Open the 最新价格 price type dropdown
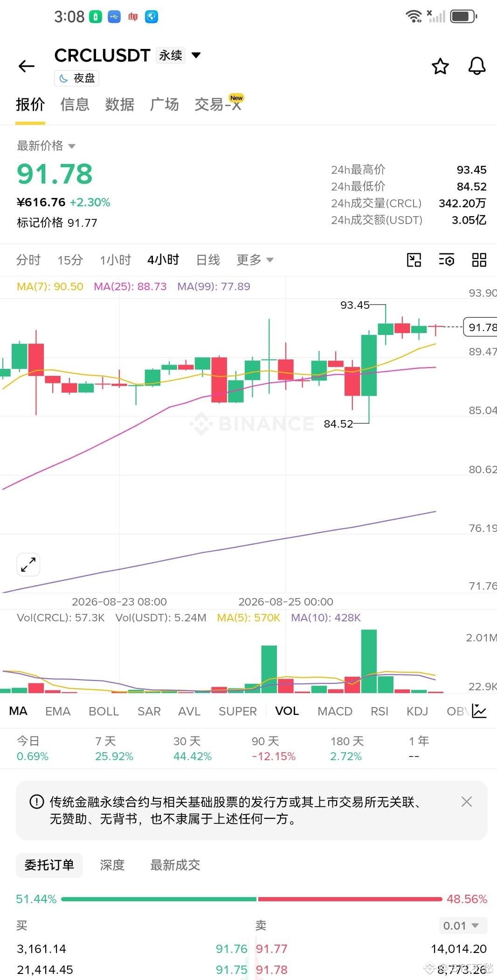Viewport: 497px width, 980px height. [x=46, y=146]
